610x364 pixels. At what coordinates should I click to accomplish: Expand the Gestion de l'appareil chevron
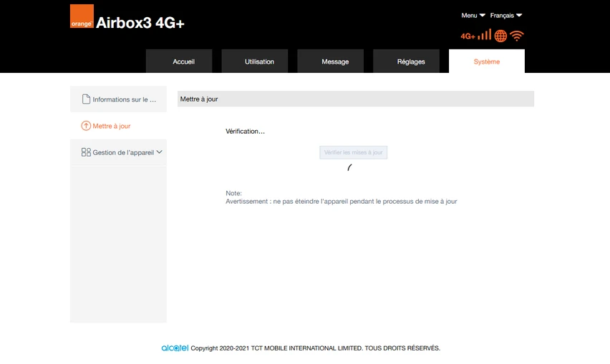[x=159, y=152]
